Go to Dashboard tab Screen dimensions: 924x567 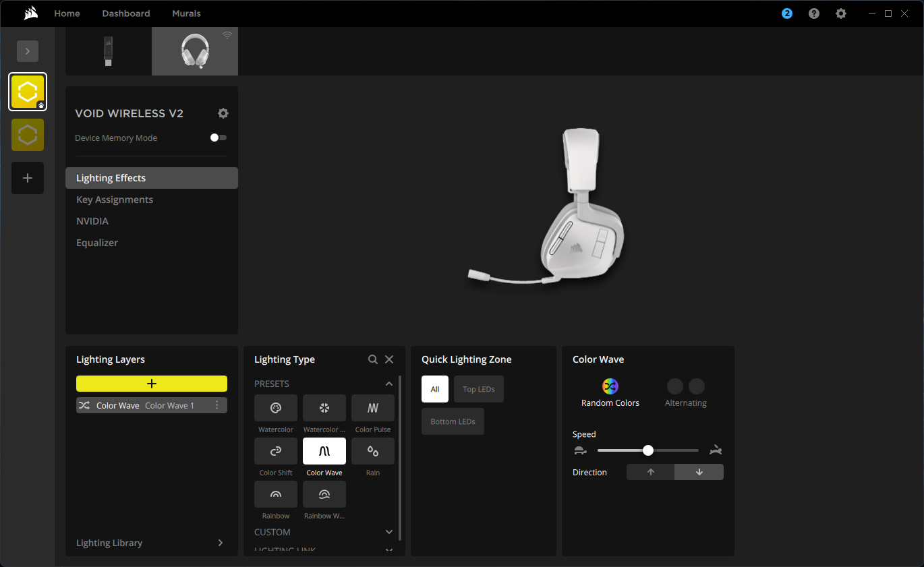coord(126,13)
